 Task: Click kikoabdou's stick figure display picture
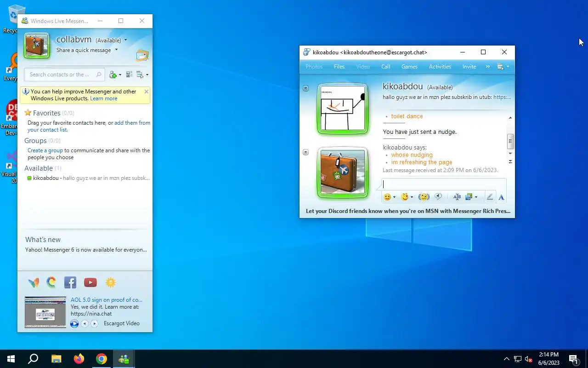343,109
